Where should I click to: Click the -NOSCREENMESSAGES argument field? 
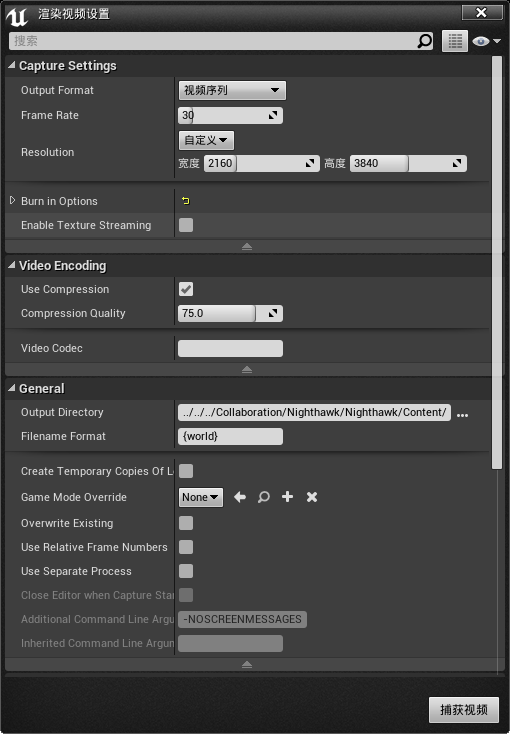242,619
